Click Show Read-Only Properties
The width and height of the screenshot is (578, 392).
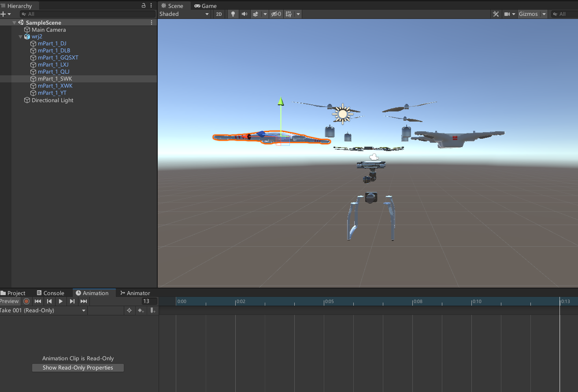pyautogui.click(x=78, y=367)
